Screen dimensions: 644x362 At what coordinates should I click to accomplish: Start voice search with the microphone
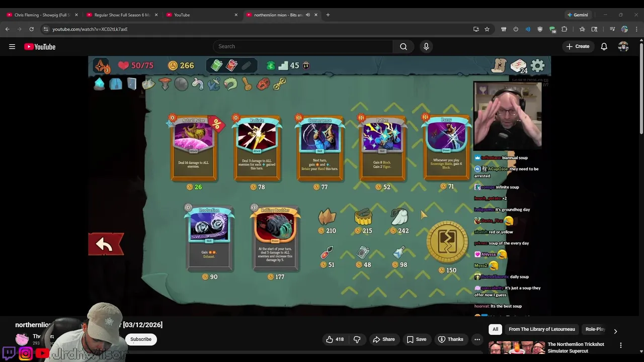point(426,46)
